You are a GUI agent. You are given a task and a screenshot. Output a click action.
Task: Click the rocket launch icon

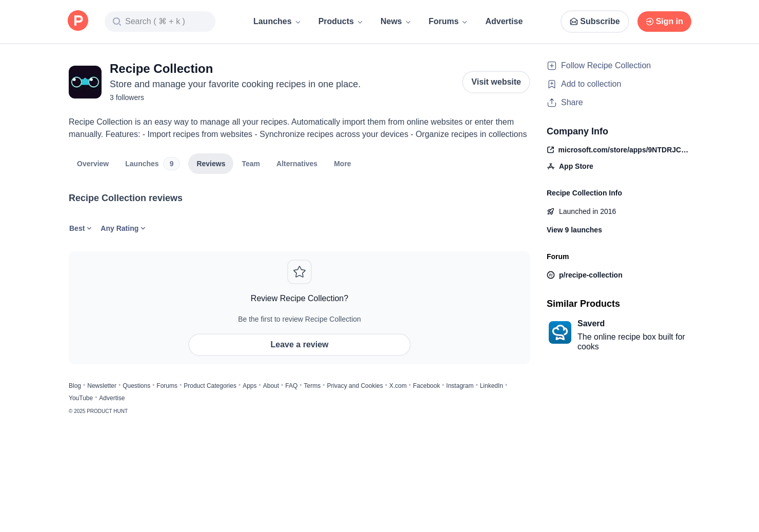click(551, 211)
